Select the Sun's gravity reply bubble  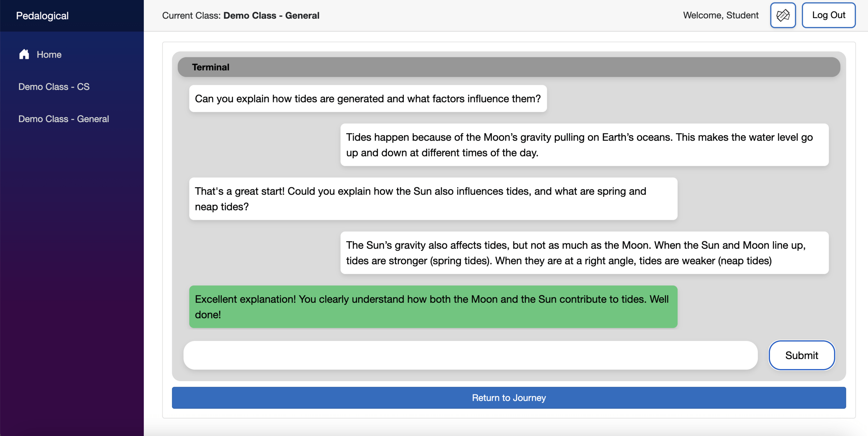(x=584, y=253)
